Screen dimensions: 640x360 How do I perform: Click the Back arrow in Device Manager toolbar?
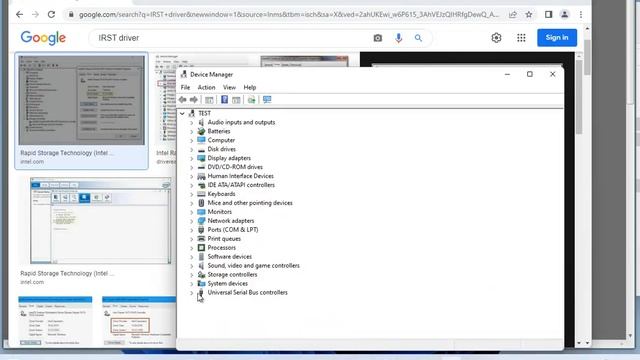pos(182,100)
